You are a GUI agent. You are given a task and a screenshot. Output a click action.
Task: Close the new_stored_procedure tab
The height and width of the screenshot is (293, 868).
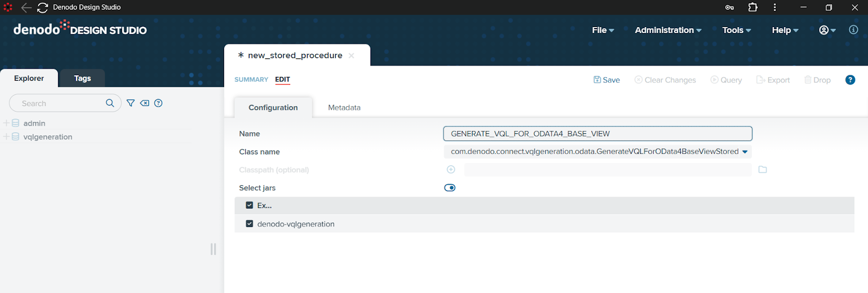click(x=352, y=55)
